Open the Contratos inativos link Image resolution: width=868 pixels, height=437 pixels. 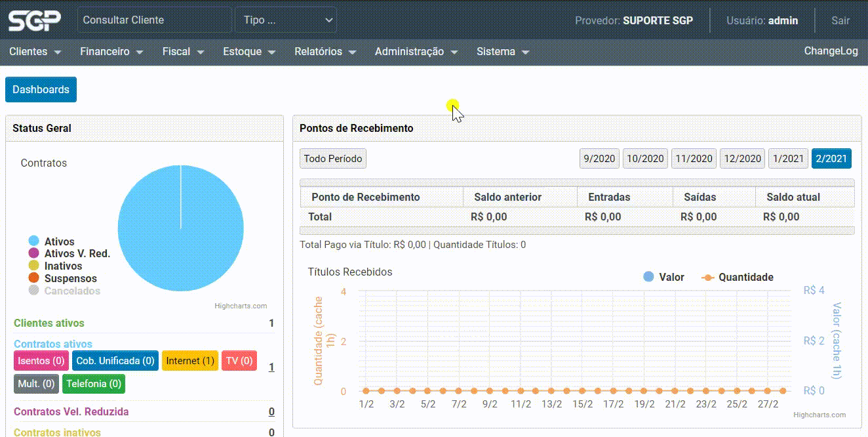point(58,432)
